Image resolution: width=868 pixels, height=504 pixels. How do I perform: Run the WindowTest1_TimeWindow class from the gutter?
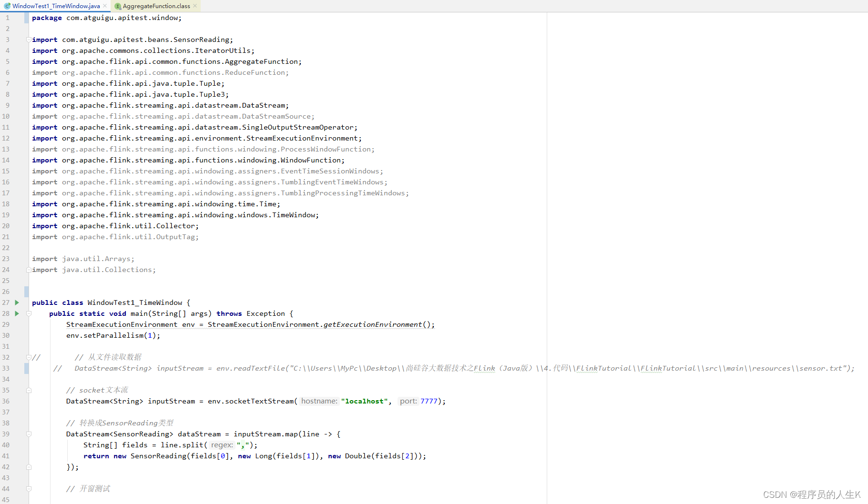(17, 302)
